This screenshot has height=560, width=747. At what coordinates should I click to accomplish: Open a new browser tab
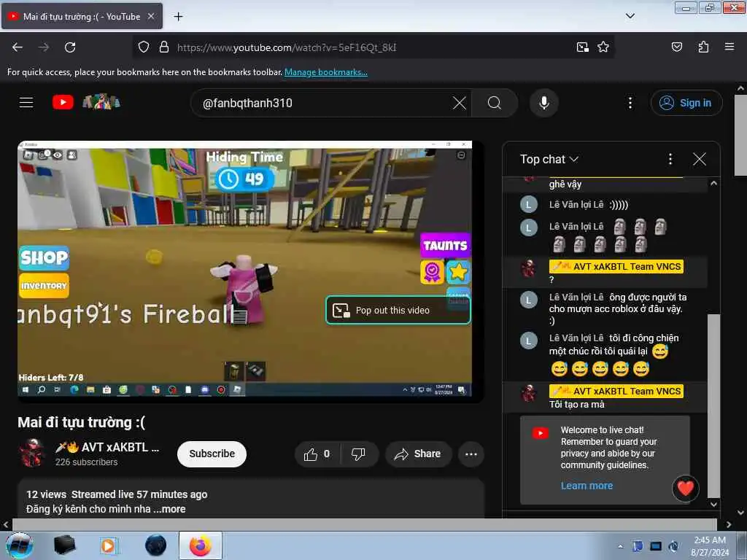point(178,17)
